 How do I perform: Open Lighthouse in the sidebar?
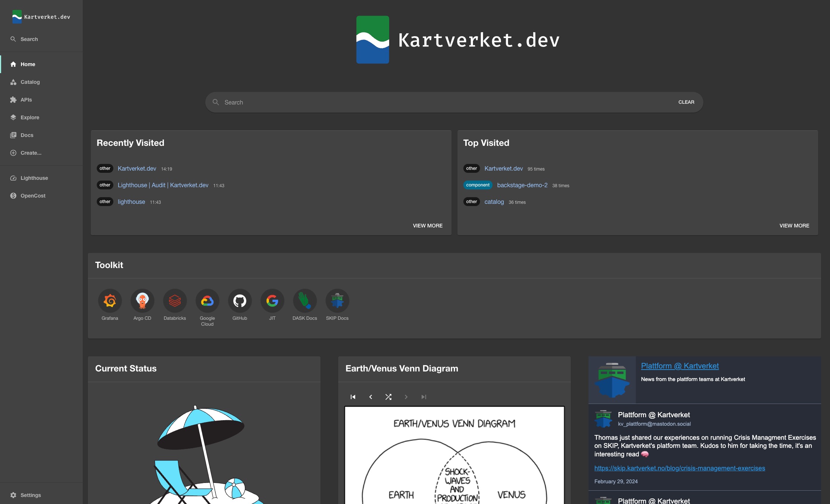tap(34, 178)
